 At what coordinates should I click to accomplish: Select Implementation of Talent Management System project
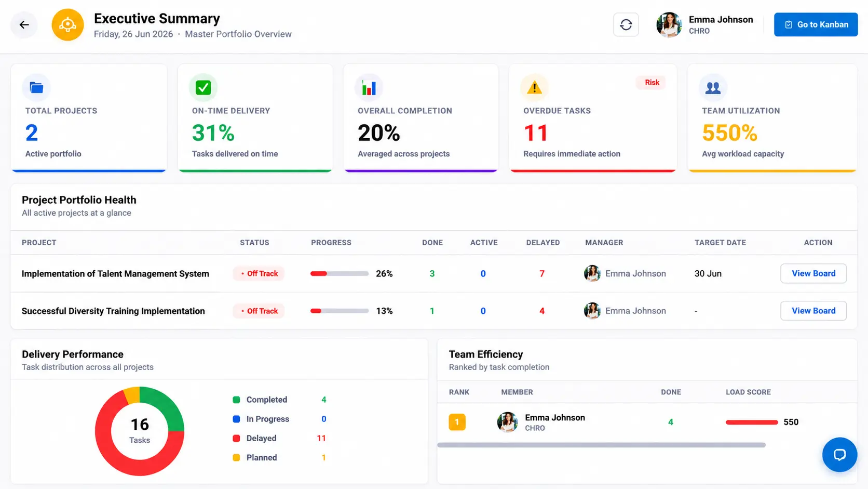click(115, 273)
